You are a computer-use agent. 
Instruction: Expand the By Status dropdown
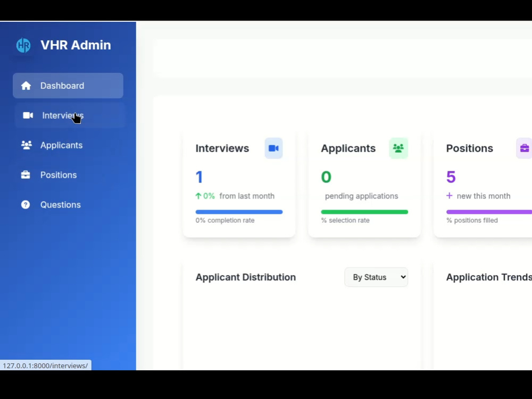coord(376,277)
